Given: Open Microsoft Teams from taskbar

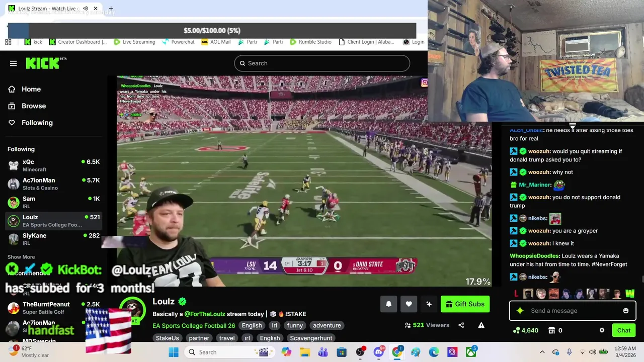Looking at the screenshot, I should 323,352.
